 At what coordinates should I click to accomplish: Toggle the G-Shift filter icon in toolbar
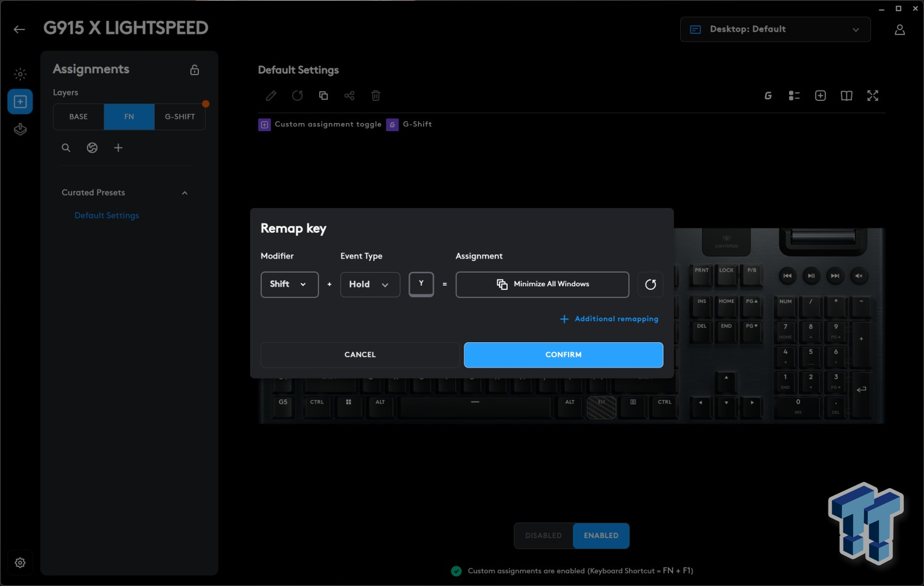click(x=768, y=95)
